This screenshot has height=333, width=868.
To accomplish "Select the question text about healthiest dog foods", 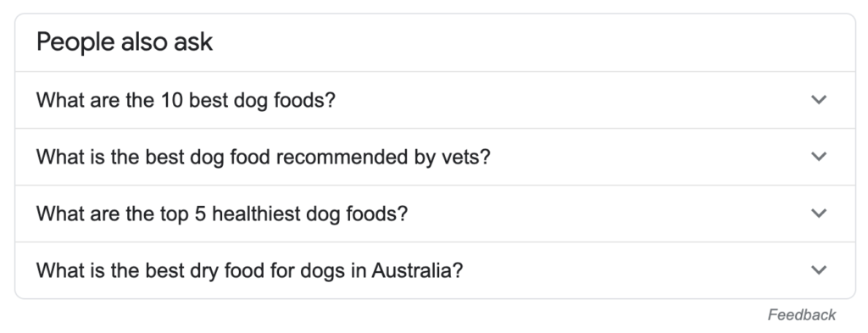I will tap(222, 214).
